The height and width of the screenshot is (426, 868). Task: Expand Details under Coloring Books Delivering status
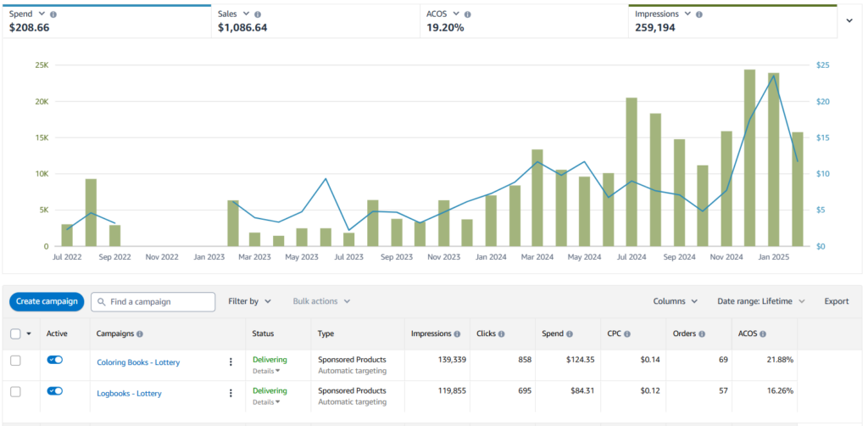coord(266,371)
